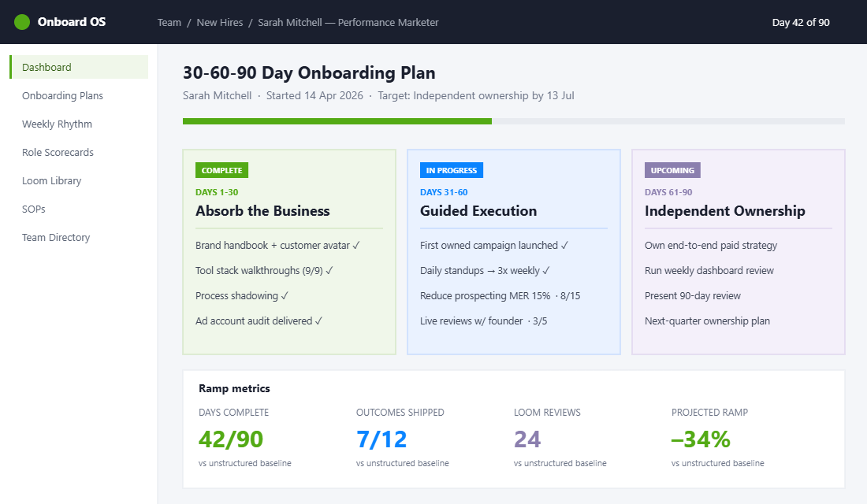This screenshot has height=504, width=867.
Task: Click the New Hires breadcrumb link
Action: point(219,22)
